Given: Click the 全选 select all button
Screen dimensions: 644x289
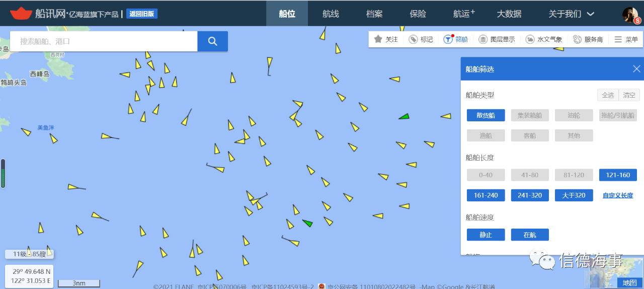Looking at the screenshot, I should click(x=608, y=95).
